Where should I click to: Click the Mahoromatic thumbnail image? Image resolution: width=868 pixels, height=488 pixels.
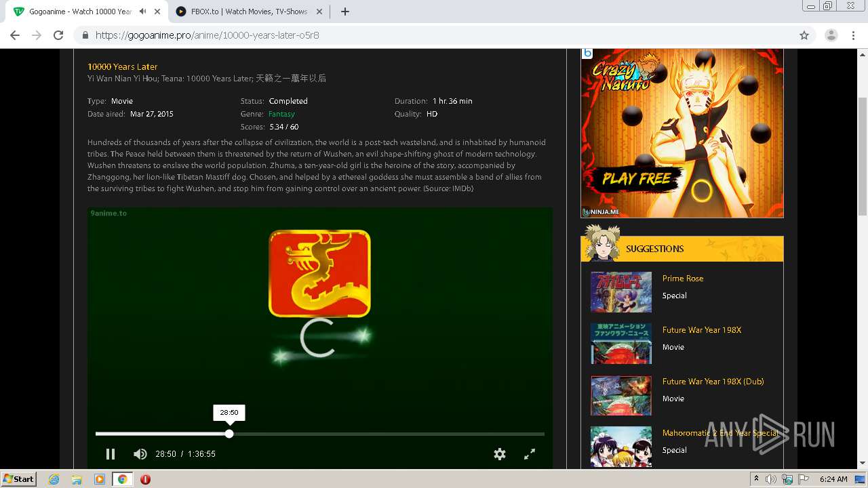click(621, 447)
